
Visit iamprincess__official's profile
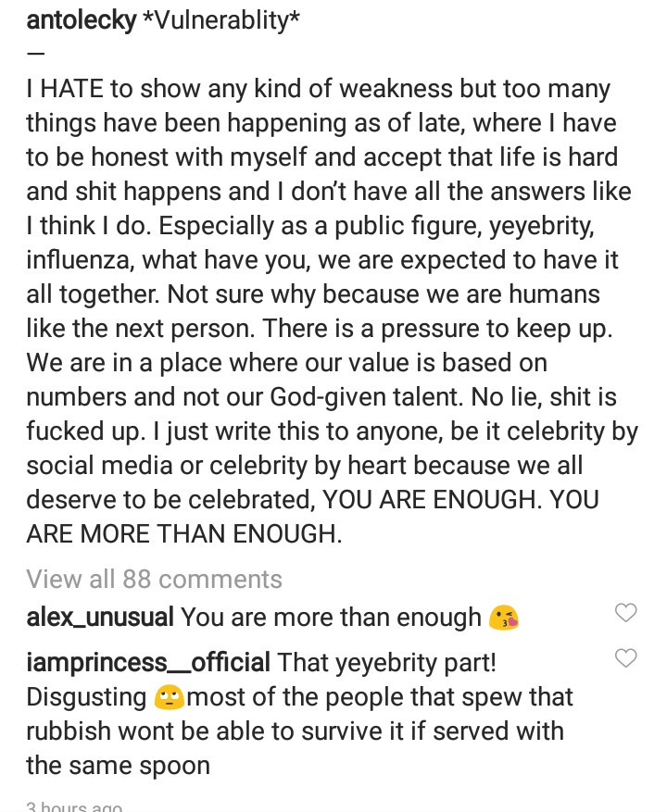pos(148,663)
